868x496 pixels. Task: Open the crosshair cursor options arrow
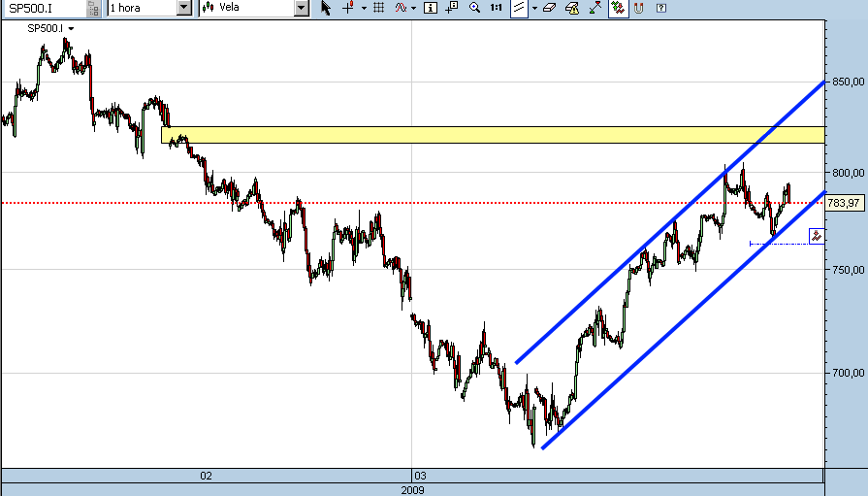pyautogui.click(x=364, y=8)
